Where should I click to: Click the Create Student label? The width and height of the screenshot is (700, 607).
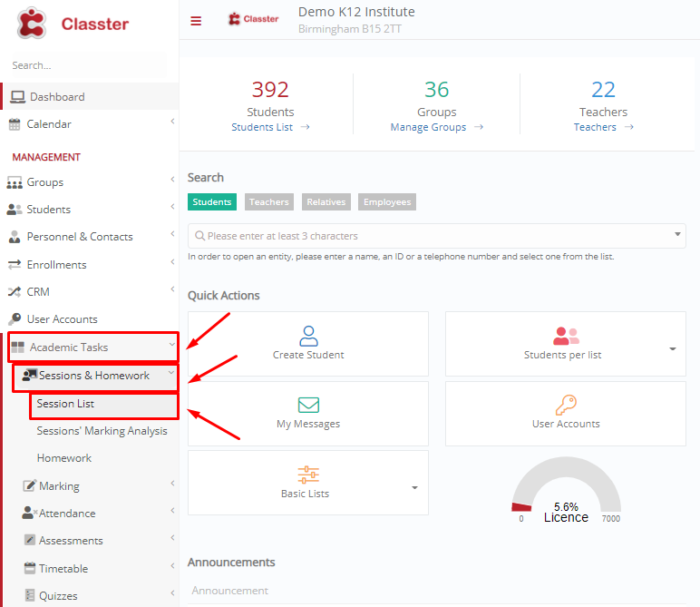pyautogui.click(x=308, y=355)
